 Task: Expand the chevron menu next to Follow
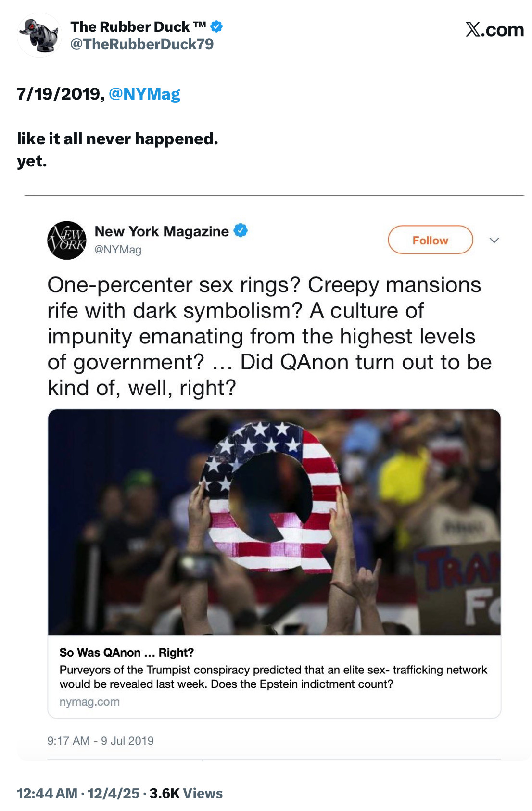pyautogui.click(x=494, y=240)
